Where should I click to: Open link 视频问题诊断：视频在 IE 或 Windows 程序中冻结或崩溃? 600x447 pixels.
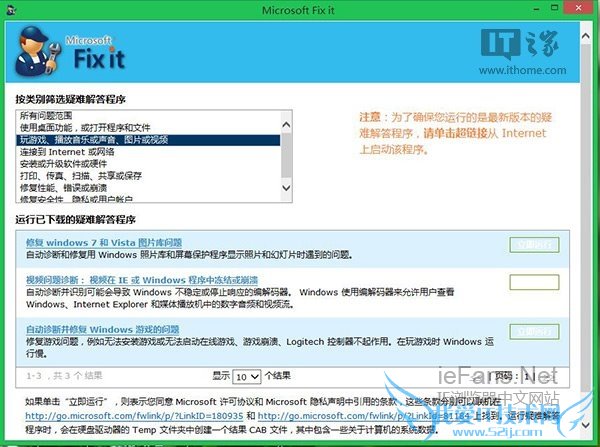[x=142, y=280]
